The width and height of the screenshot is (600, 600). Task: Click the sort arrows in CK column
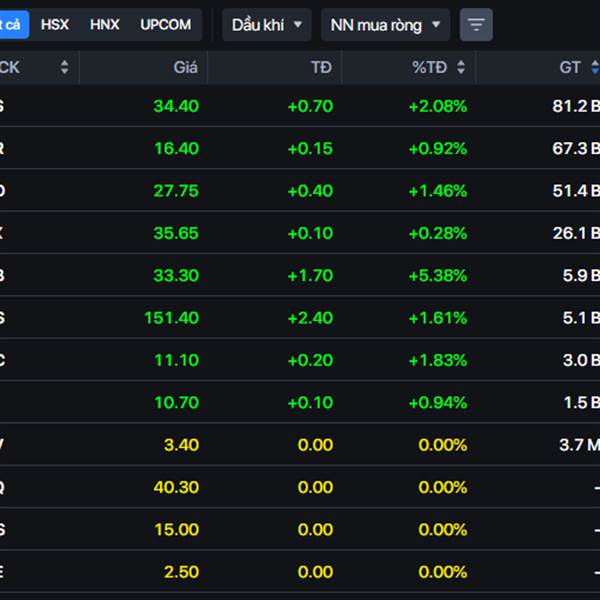point(65,68)
